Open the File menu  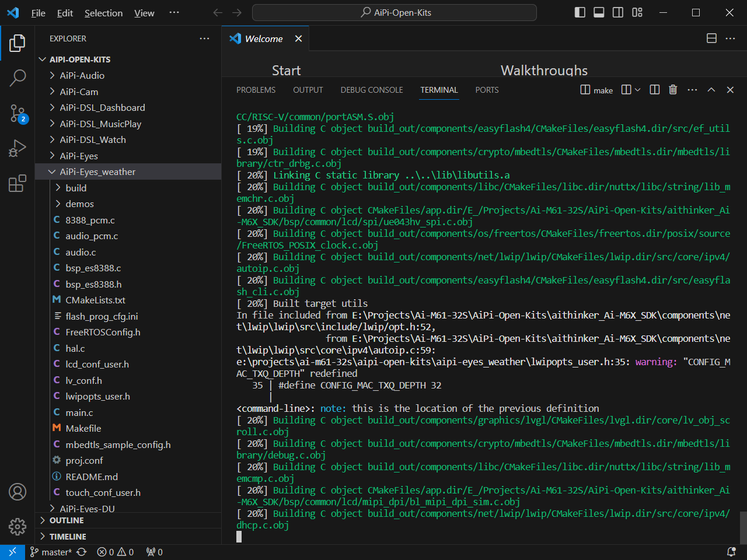pyautogui.click(x=39, y=13)
